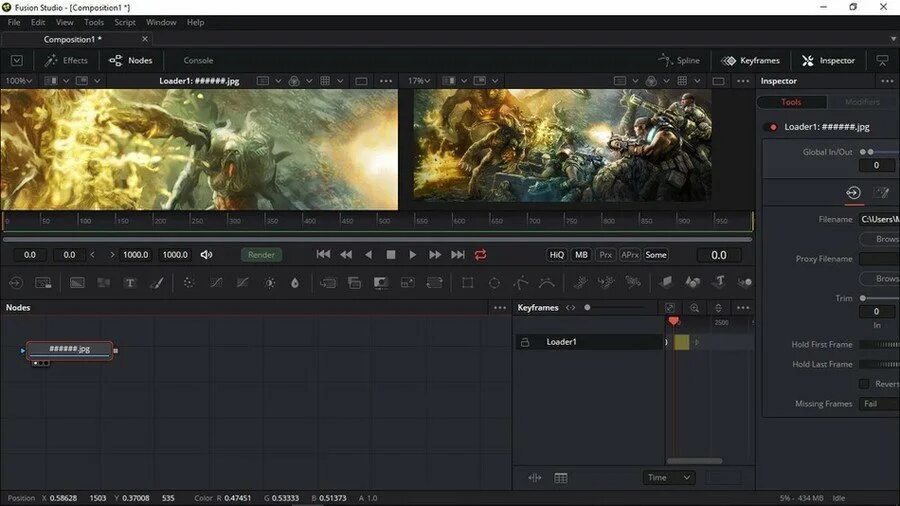Adjust Global In/Out range slider
The image size is (900, 506).
coord(879,152)
